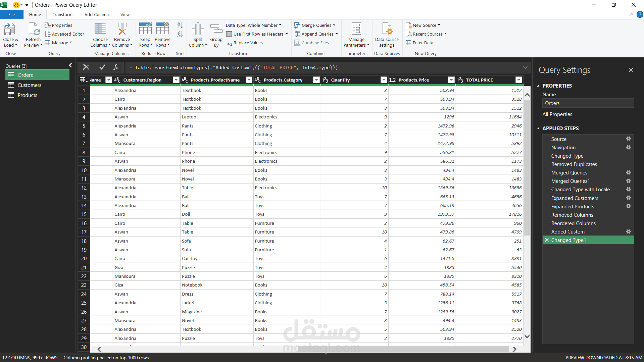Open Append Queries dropdown

pyautogui.click(x=316, y=34)
